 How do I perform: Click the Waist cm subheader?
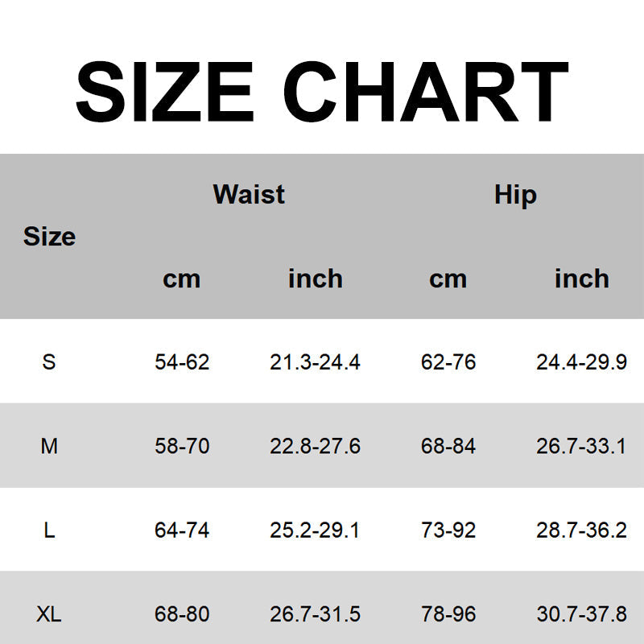182,279
